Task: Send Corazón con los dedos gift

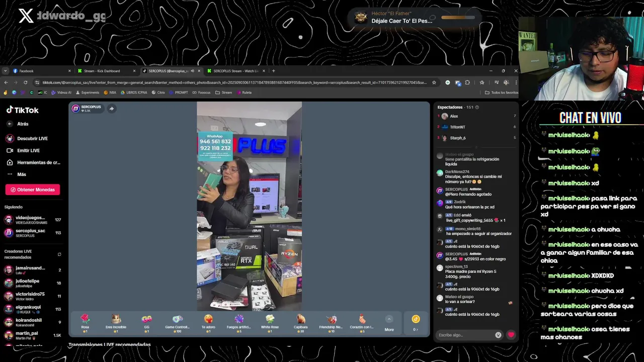Action: [362, 323]
